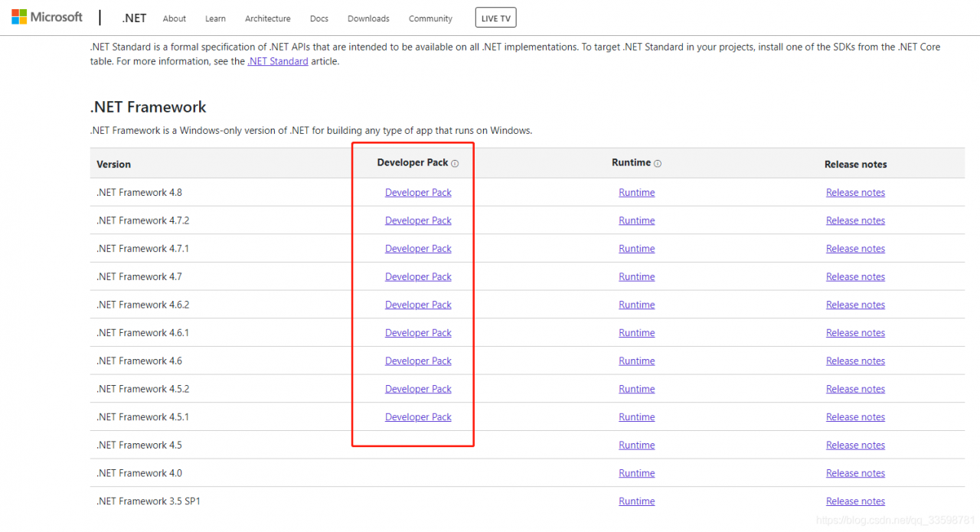980x532 pixels.
Task: Get the Runtime for .NET Framework 4.8
Action: pos(637,193)
